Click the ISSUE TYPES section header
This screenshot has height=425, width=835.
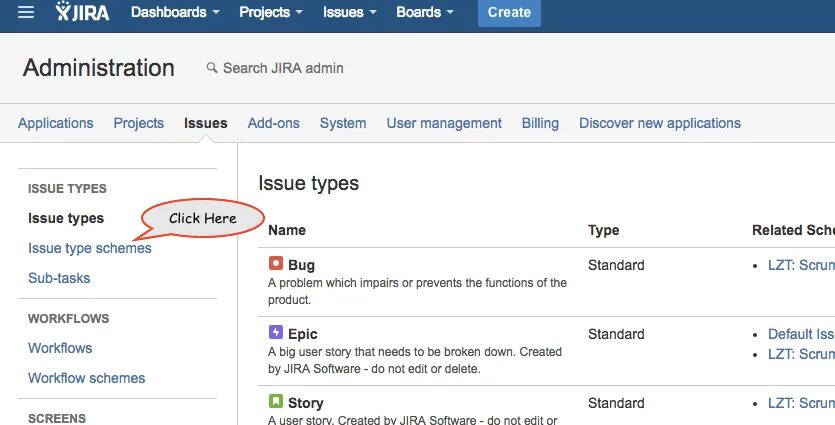[x=67, y=189]
